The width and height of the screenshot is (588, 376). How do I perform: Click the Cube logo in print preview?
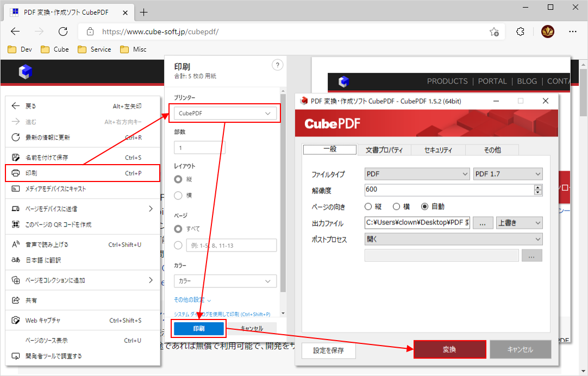(x=343, y=82)
